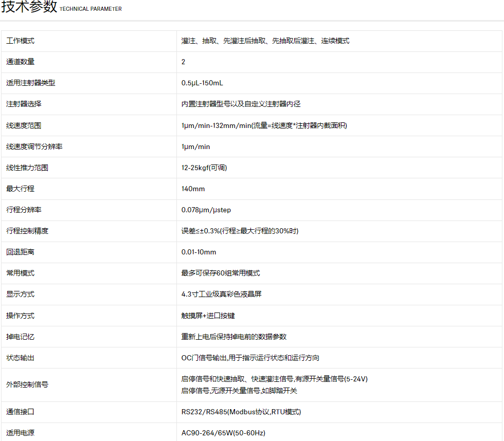This screenshot has height=441, width=504.
Task: Click the 触摸屏+进口按键 operation value
Action: point(208,316)
